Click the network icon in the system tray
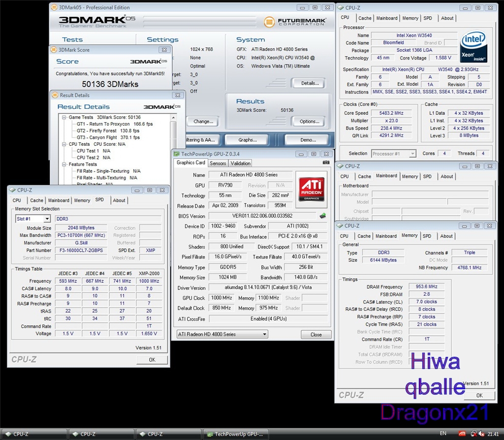 [473, 434]
